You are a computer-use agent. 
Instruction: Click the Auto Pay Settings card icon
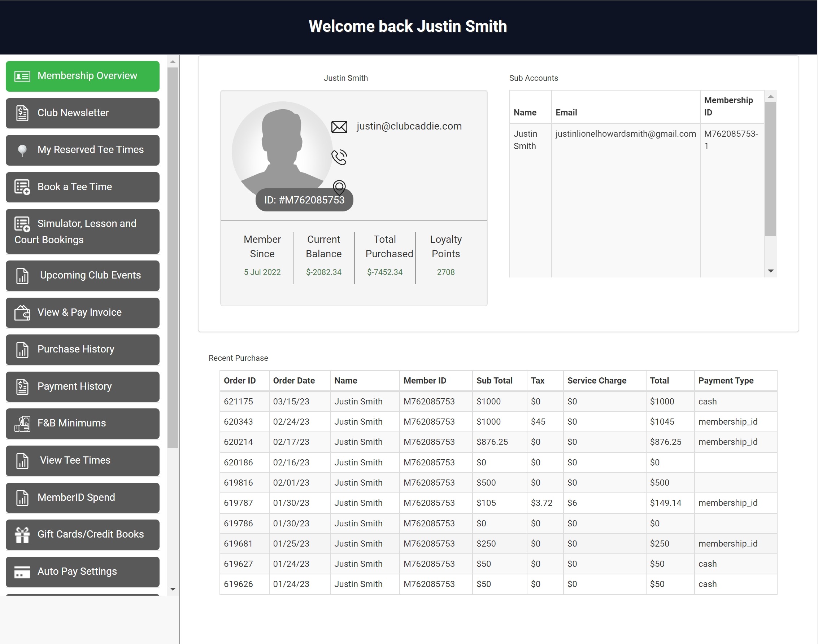click(22, 571)
